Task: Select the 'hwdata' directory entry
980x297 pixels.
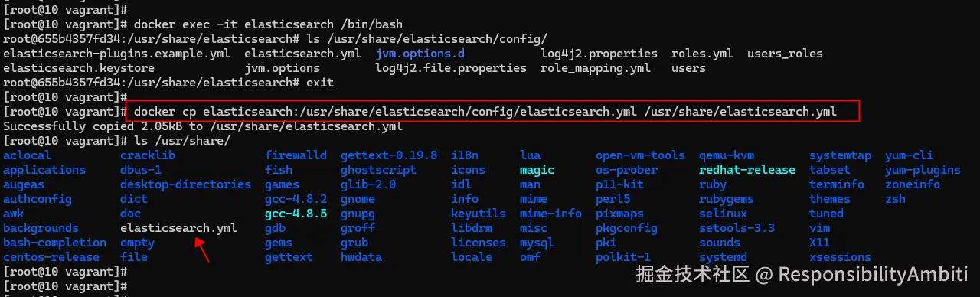Action: click(361, 257)
